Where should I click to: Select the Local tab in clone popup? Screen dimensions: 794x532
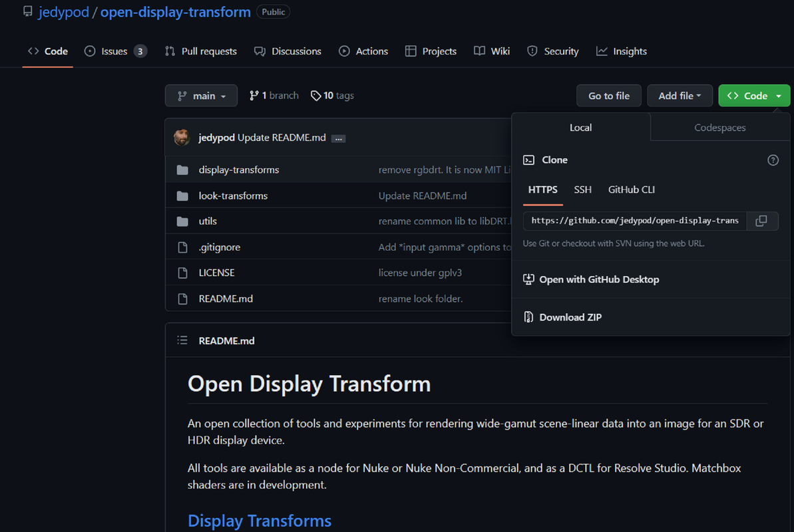pyautogui.click(x=581, y=128)
